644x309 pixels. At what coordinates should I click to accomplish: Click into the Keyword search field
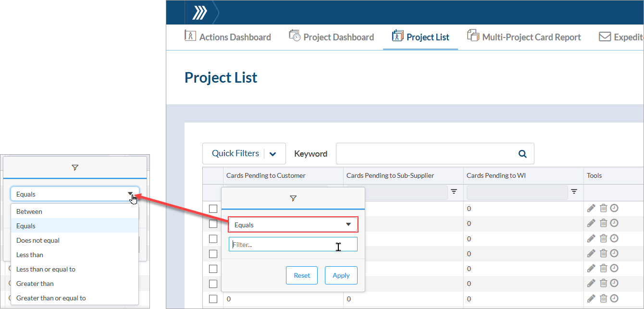tap(435, 154)
